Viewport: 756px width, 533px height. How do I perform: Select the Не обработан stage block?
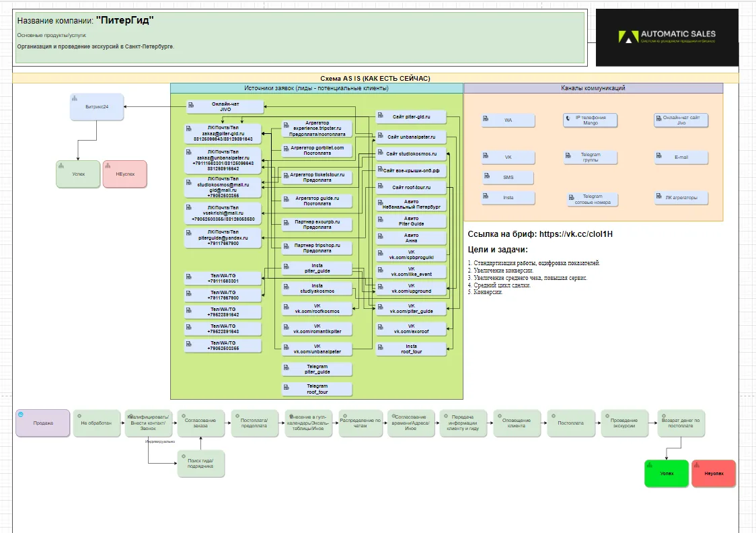click(96, 423)
